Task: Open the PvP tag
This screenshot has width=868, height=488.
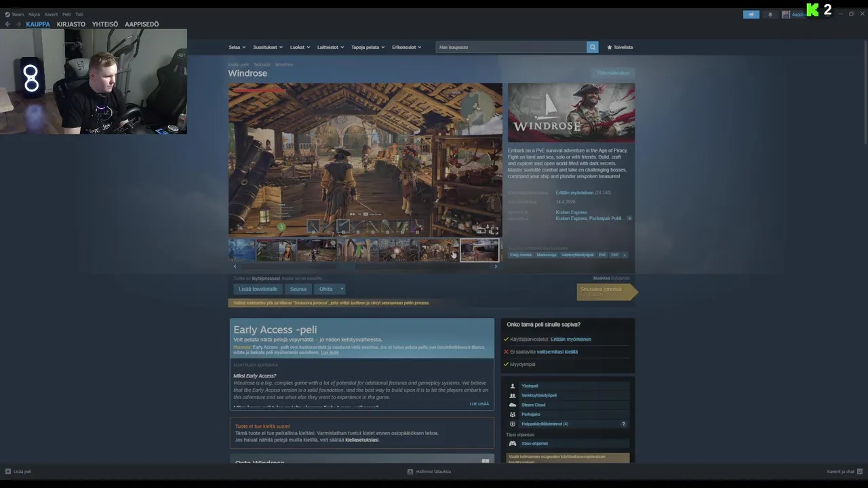Action: click(x=614, y=255)
